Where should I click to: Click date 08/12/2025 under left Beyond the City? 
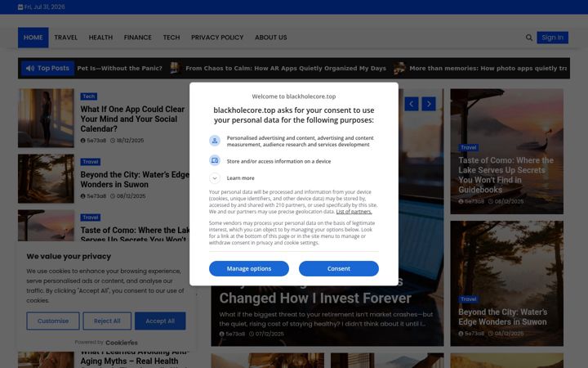tap(127, 196)
